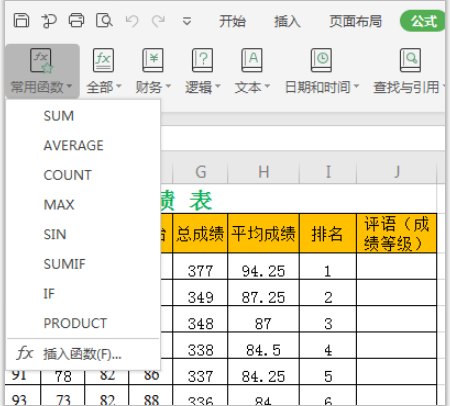
Task: Open the 日期和时间 functions icon
Action: tap(321, 60)
